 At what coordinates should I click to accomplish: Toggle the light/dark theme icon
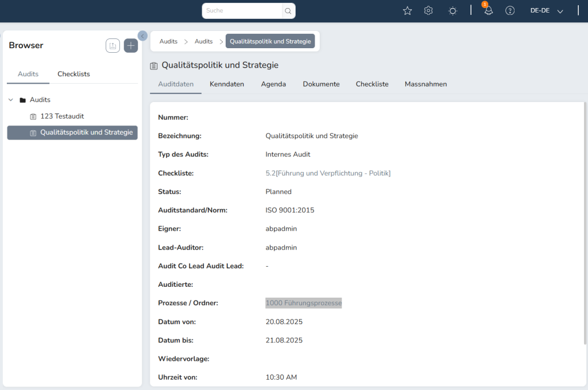coord(453,11)
